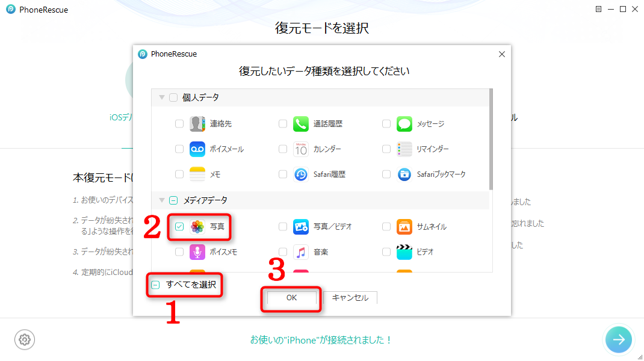
Task: Check the カレンダー checkbox
Action: 282,149
